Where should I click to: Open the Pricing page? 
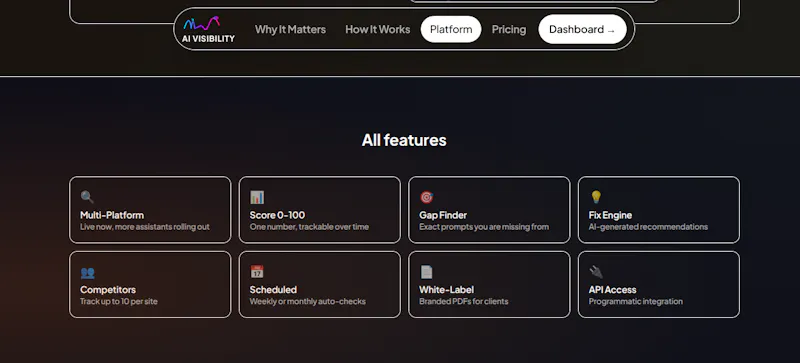pos(509,29)
